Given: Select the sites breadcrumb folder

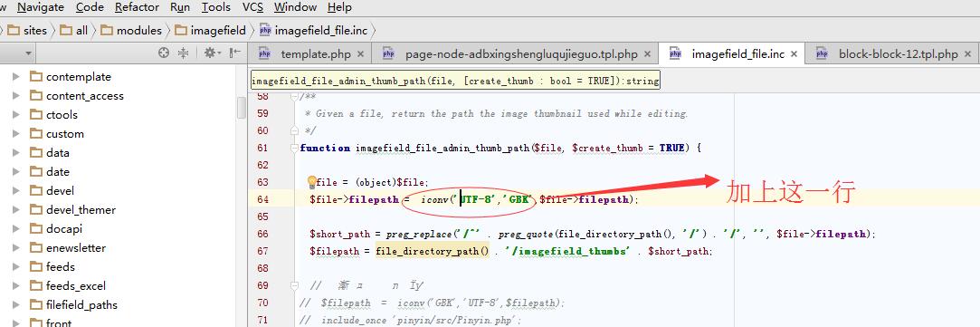Looking at the screenshot, I should 28,30.
